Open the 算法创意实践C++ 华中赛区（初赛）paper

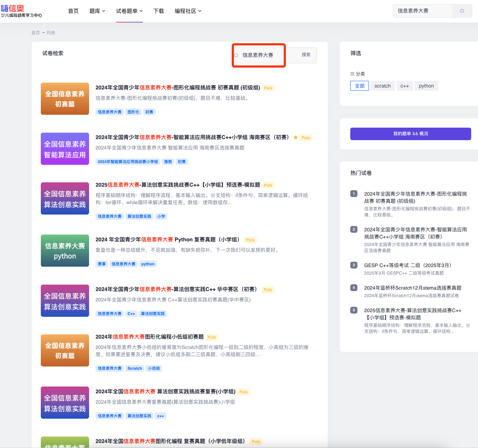tap(177, 289)
